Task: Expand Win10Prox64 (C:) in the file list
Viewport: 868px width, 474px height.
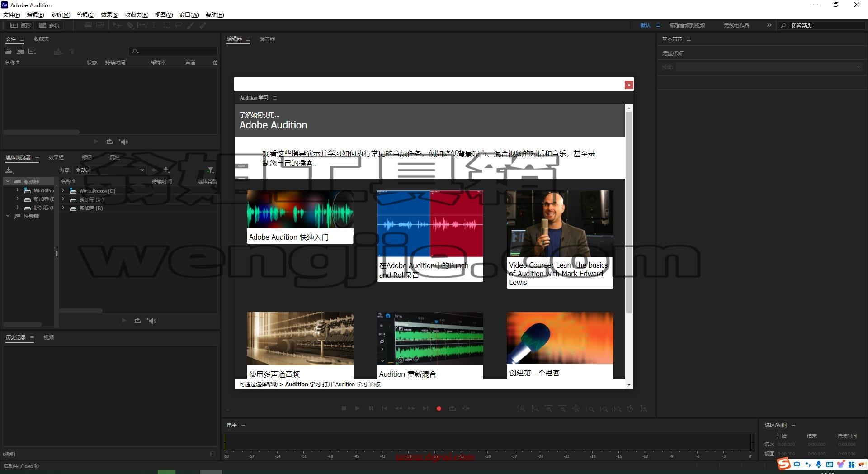Action: click(x=63, y=190)
